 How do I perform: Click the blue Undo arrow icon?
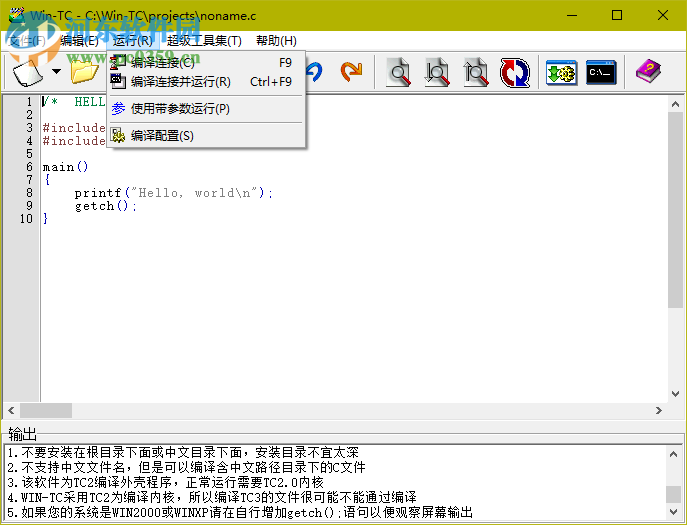[315, 72]
